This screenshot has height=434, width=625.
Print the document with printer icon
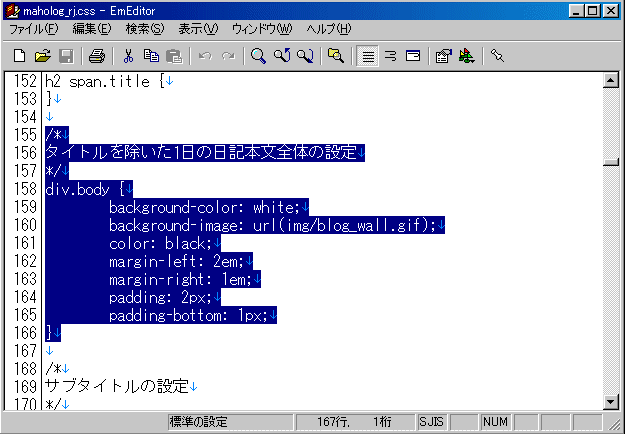(x=96, y=56)
